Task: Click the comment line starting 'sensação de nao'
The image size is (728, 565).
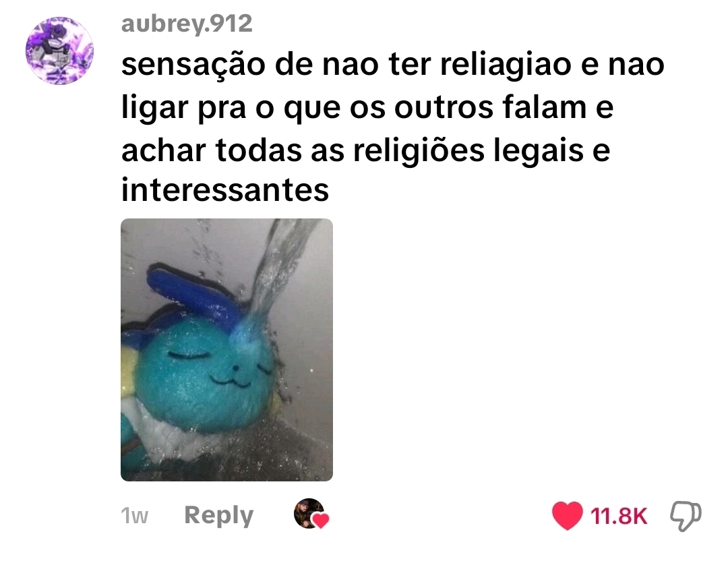Action: coord(393,65)
